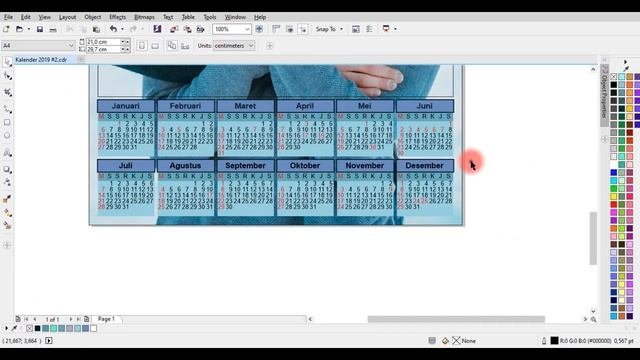Click the page width 21,0 cm field
640x360 pixels.
(102, 42)
